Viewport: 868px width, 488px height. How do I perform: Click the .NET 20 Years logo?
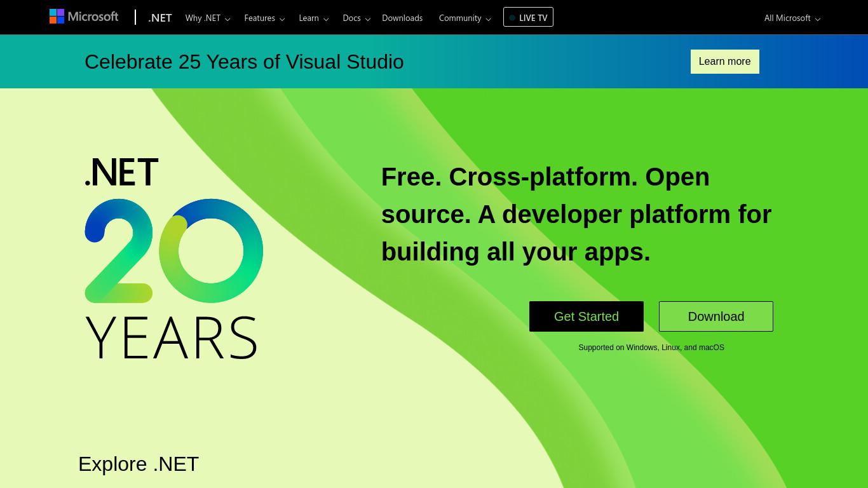click(174, 259)
